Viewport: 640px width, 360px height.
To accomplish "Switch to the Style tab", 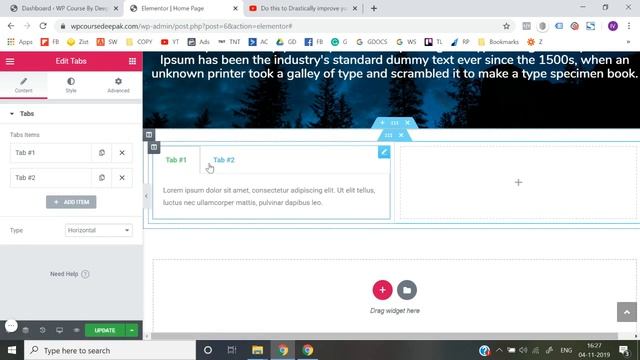I will pyautogui.click(x=71, y=85).
